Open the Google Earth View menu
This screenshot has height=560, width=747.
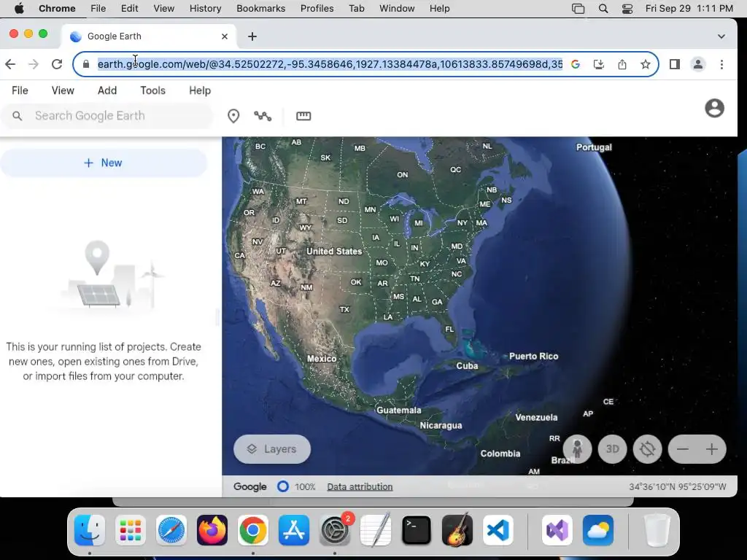tap(63, 90)
